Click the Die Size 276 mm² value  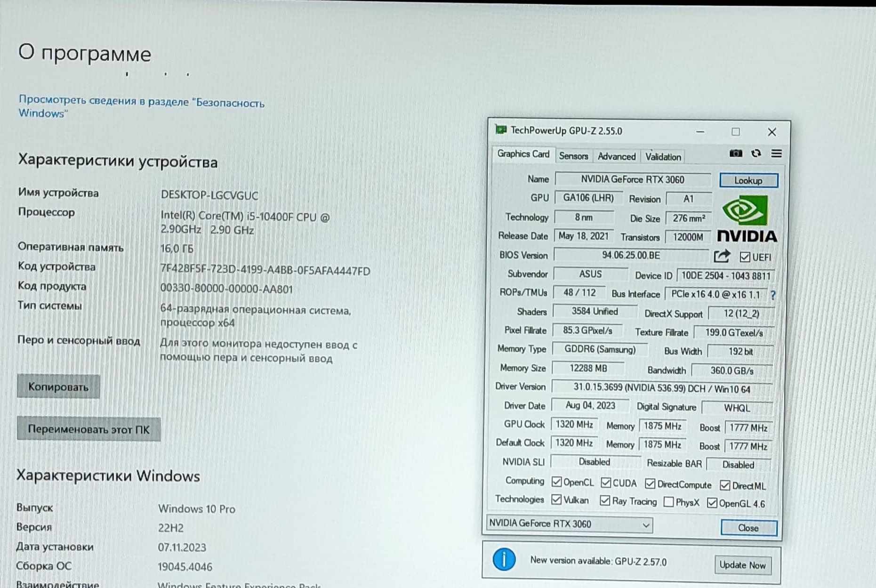point(689,218)
